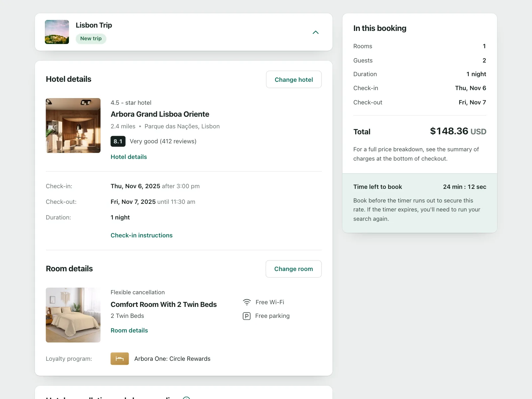This screenshot has width=532, height=399.
Task: Click the Change hotel button
Action: (x=294, y=79)
